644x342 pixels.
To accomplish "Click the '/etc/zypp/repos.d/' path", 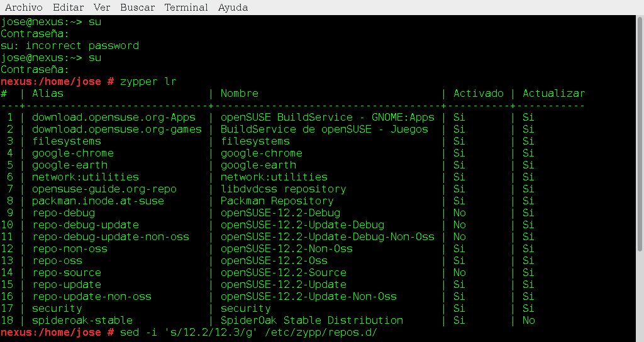I will 321,332.
